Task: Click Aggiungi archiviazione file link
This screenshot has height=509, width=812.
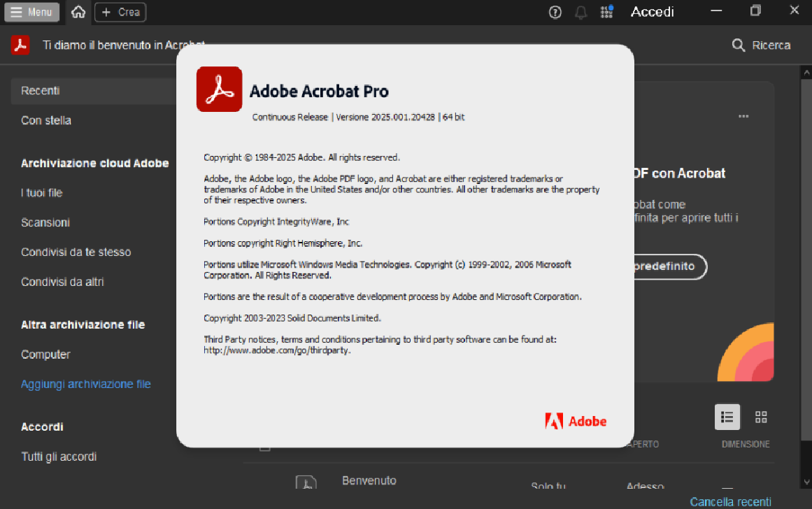Action: point(86,385)
